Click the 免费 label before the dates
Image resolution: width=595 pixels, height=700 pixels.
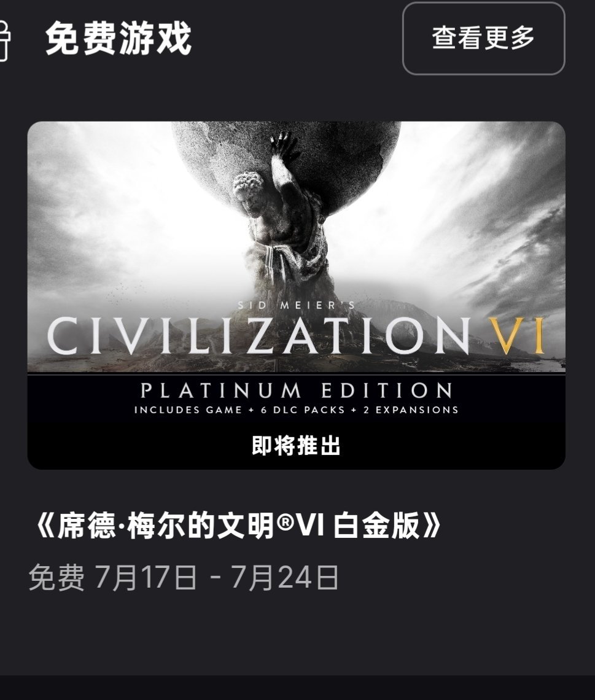tap(56, 577)
